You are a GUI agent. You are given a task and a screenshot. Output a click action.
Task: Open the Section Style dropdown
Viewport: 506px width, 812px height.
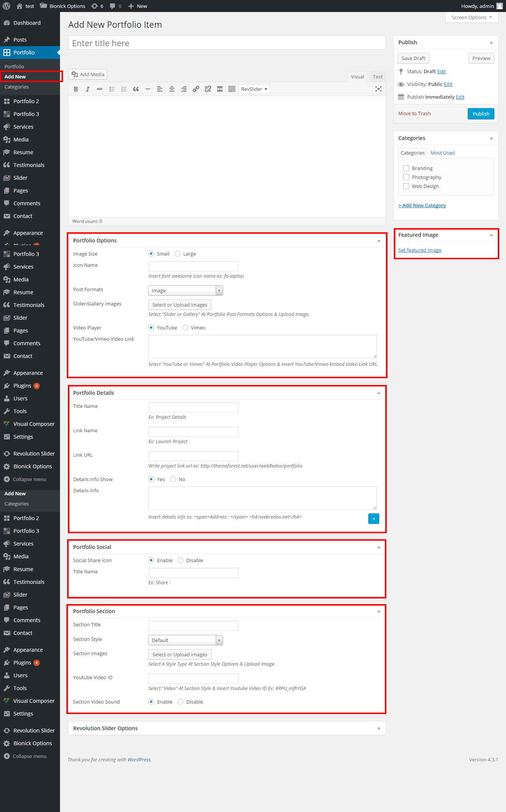(x=185, y=640)
